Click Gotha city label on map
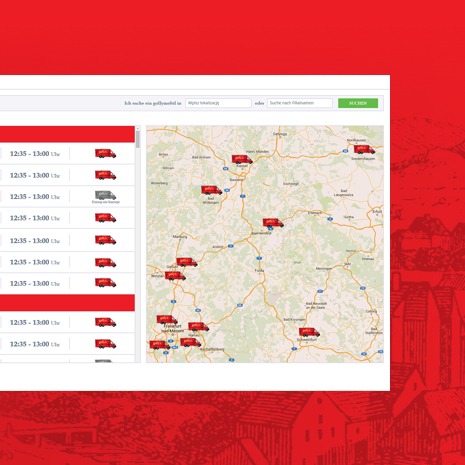465x465 pixels. (349, 217)
